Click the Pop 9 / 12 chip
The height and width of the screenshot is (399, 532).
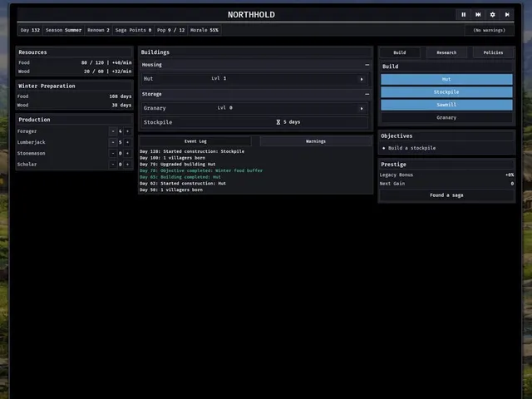click(170, 30)
